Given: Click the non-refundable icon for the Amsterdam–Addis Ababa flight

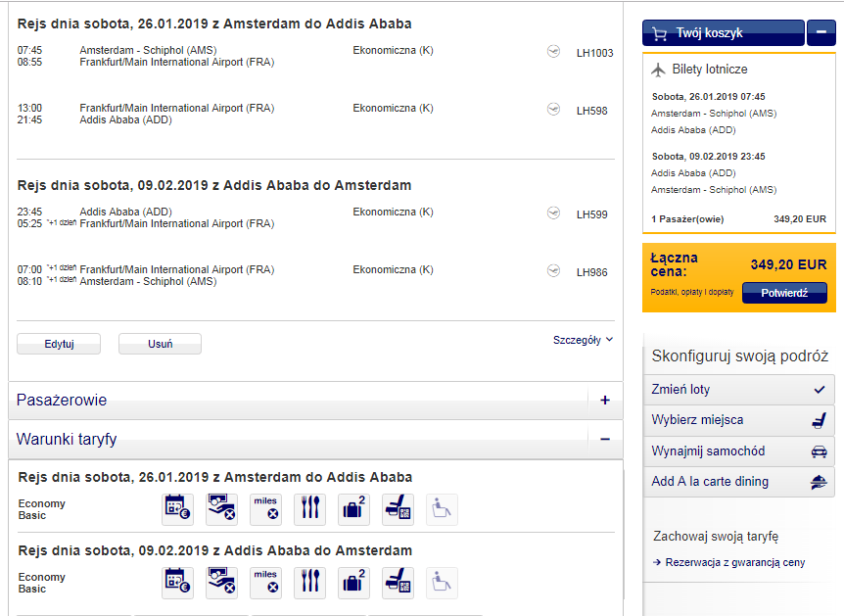Looking at the screenshot, I should click(x=221, y=509).
